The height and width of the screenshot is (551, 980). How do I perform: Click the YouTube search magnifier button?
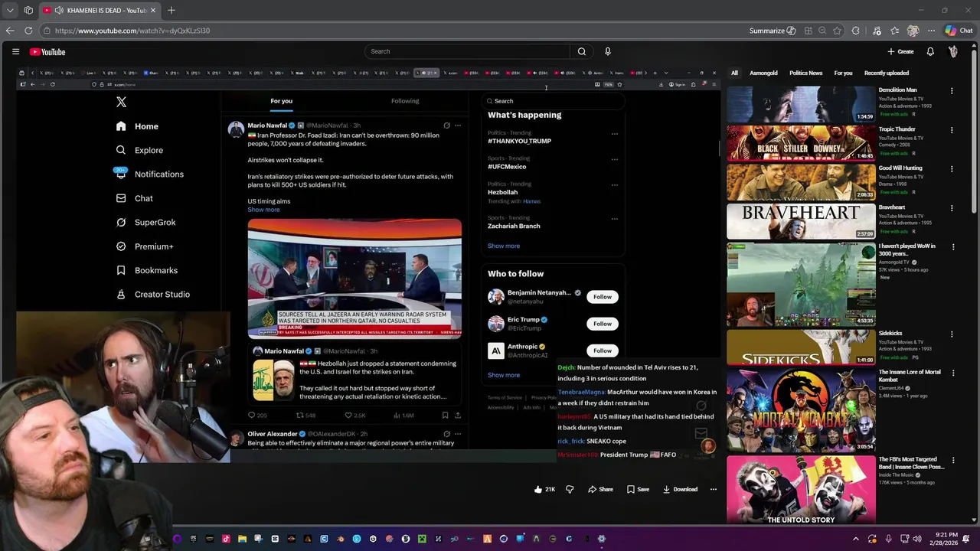(x=582, y=51)
